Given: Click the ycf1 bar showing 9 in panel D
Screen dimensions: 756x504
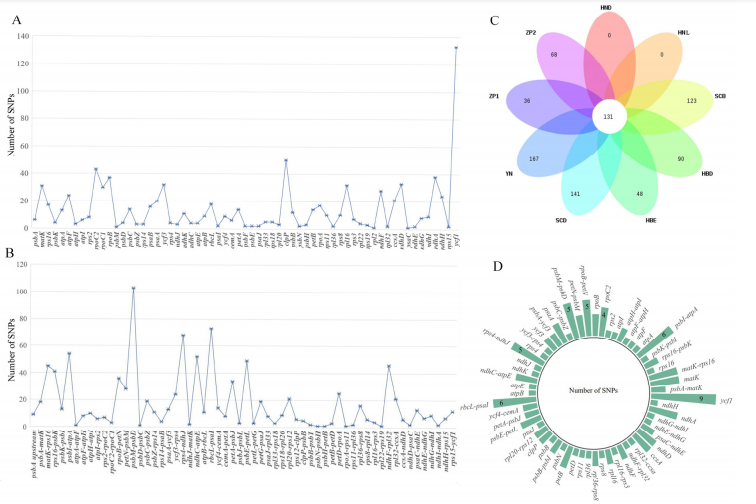Looking at the screenshot, I should 684,399.
